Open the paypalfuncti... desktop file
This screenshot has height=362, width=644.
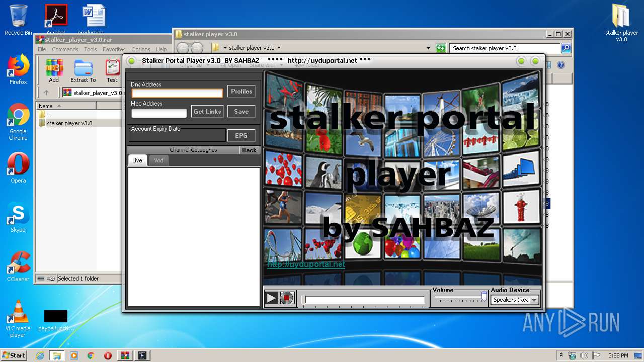55,320
